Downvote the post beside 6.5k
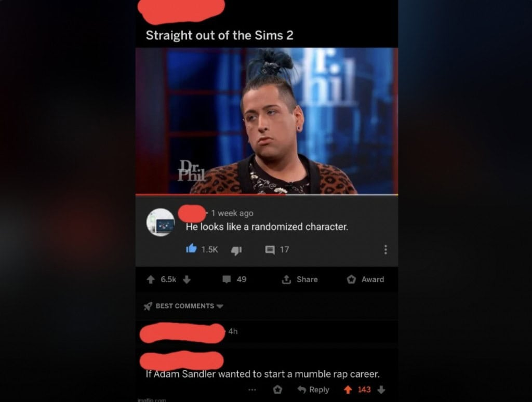This screenshot has height=402, width=532. click(187, 279)
